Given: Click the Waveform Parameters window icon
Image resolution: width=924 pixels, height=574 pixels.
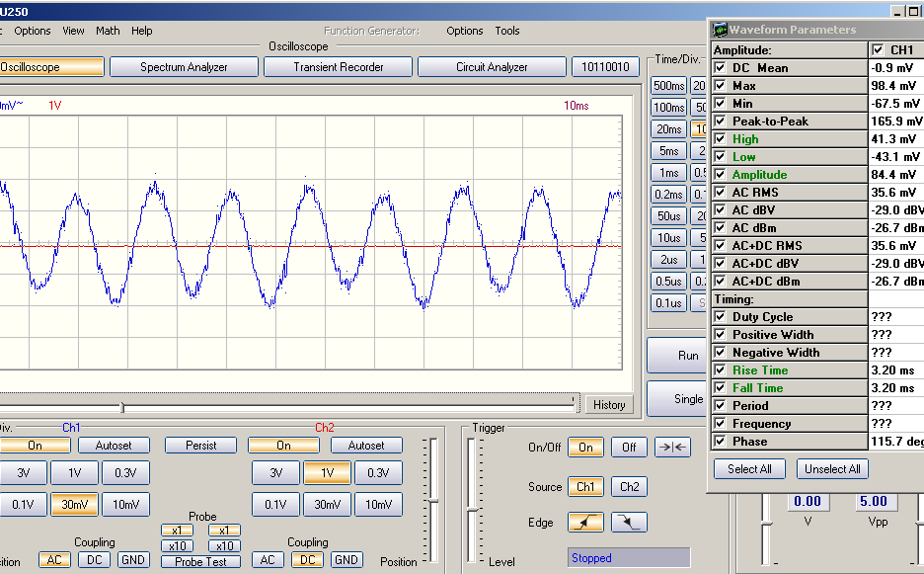Looking at the screenshot, I should [720, 30].
